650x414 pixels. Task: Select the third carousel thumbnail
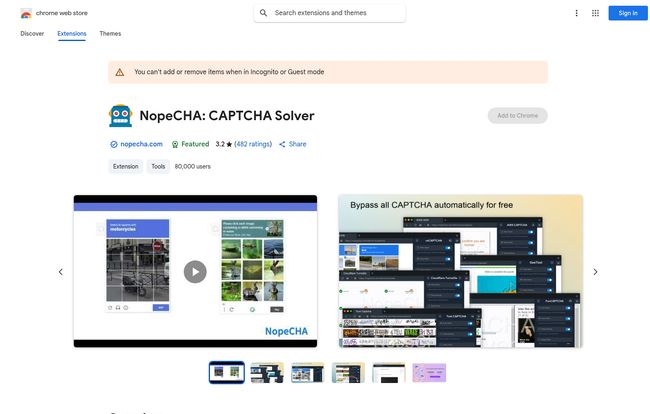308,373
